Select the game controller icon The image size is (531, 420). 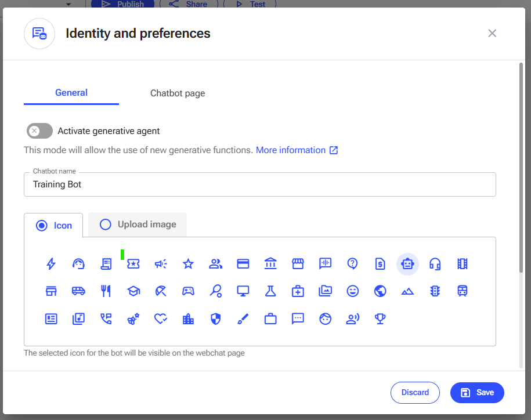(188, 291)
